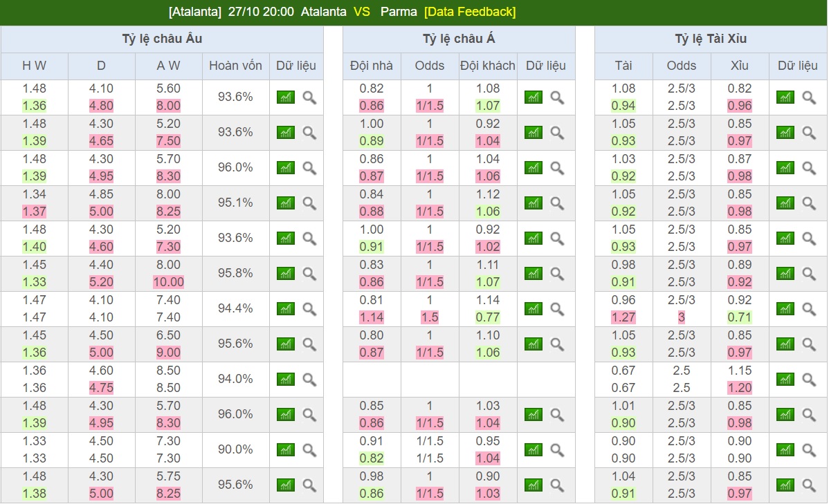Open chart icon in Asian row with 0.81 and 1.14
Viewport: 829px width, 504px height.
pos(534,309)
